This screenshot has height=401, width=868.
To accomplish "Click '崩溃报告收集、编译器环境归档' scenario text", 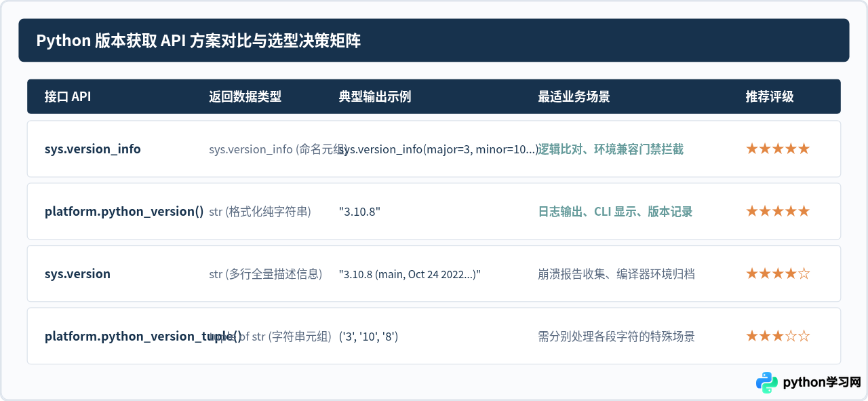I will tap(616, 274).
